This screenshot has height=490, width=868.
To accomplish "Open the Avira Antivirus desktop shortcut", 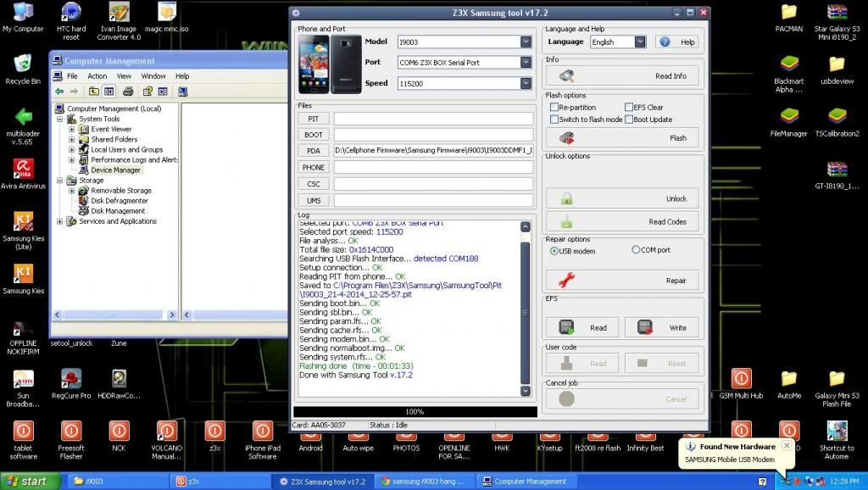I will (23, 168).
